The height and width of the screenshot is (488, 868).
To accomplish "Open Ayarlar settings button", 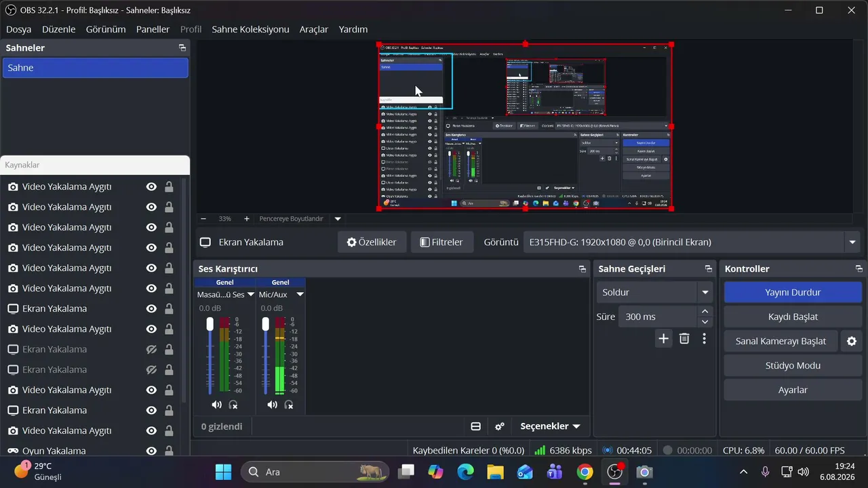I will pyautogui.click(x=793, y=390).
